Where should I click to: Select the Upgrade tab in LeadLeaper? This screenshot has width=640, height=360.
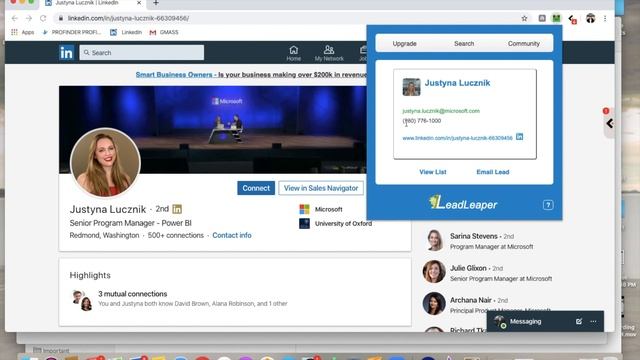coord(404,44)
